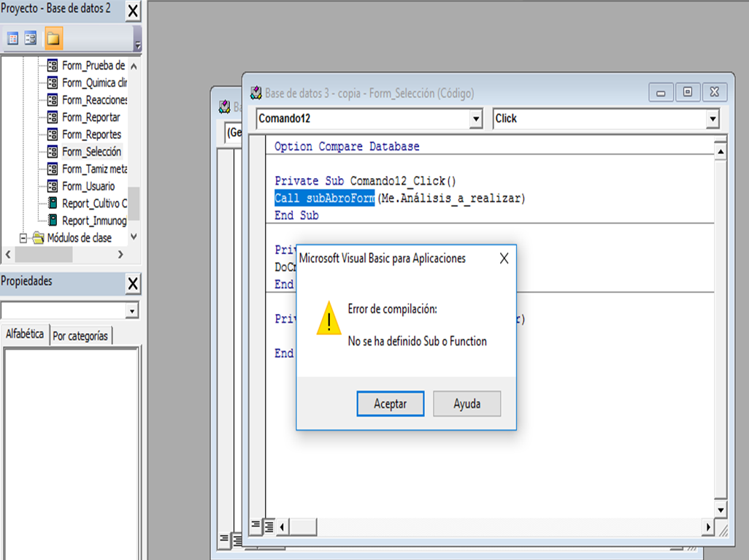Click Me.Análisis_a_realizar argument text
Viewport: 749px width, 560px height.
tap(451, 199)
